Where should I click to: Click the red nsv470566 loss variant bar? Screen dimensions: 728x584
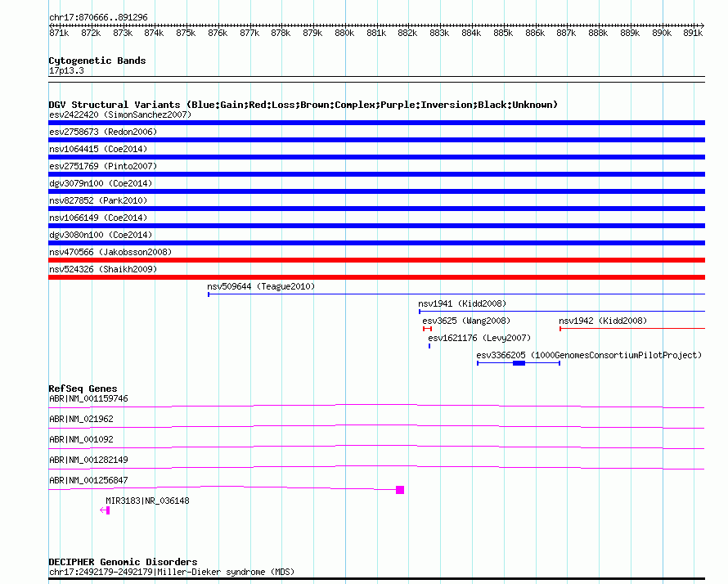pyautogui.click(x=376, y=260)
